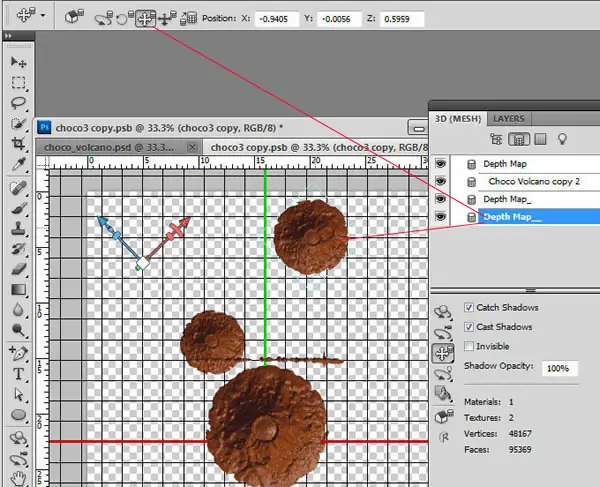Click the Position X input field
This screenshot has width=600, height=487.
277,19
